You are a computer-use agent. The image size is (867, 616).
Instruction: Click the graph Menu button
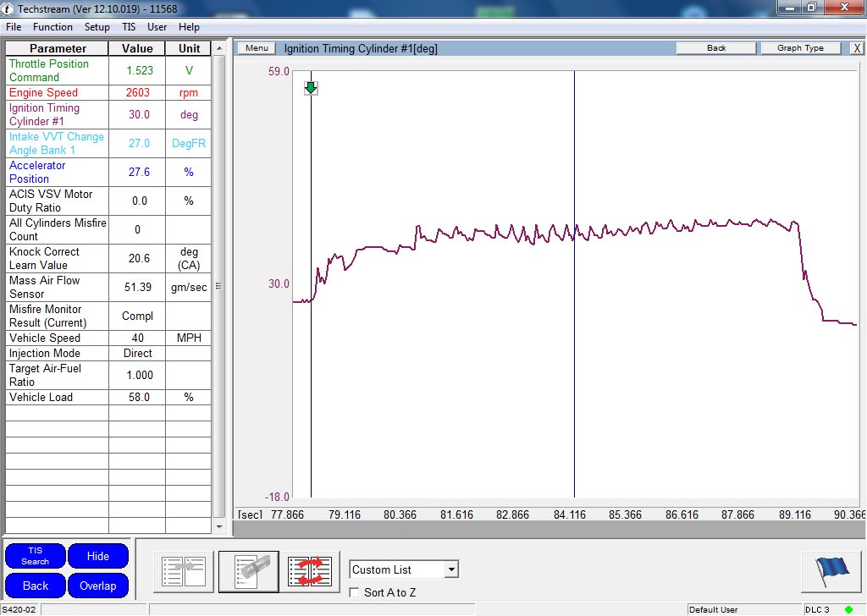point(257,48)
